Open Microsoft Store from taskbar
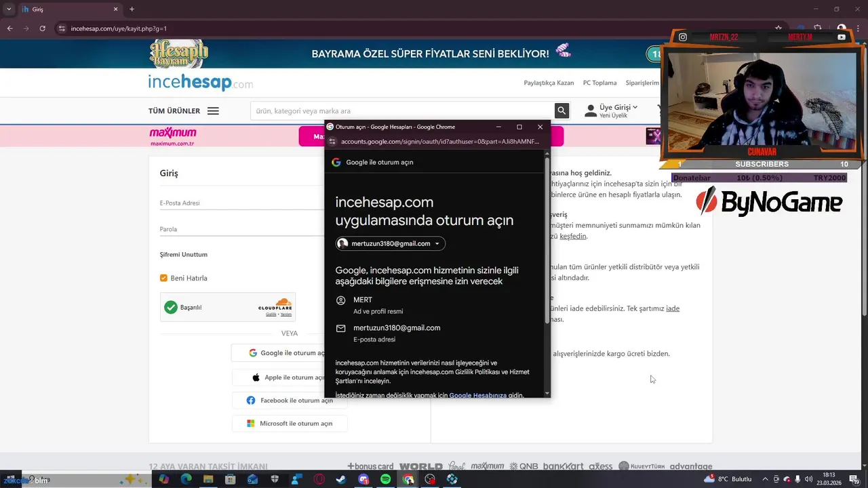 (x=231, y=479)
